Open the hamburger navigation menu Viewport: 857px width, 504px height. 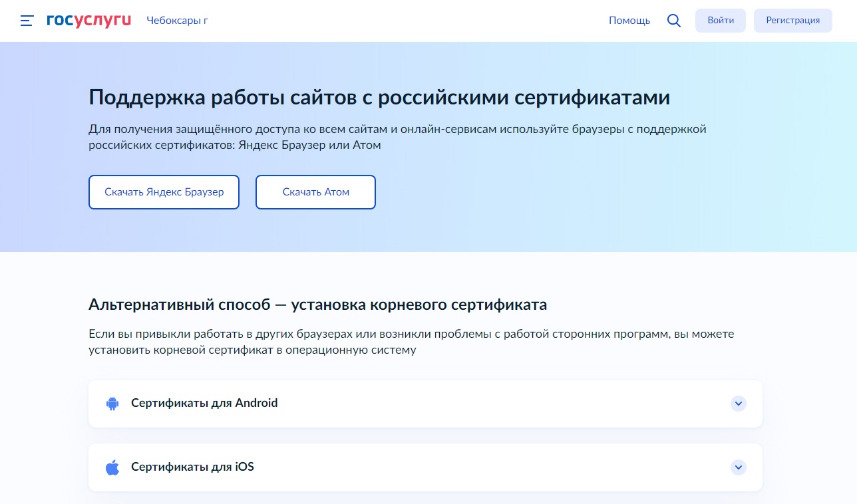click(27, 21)
